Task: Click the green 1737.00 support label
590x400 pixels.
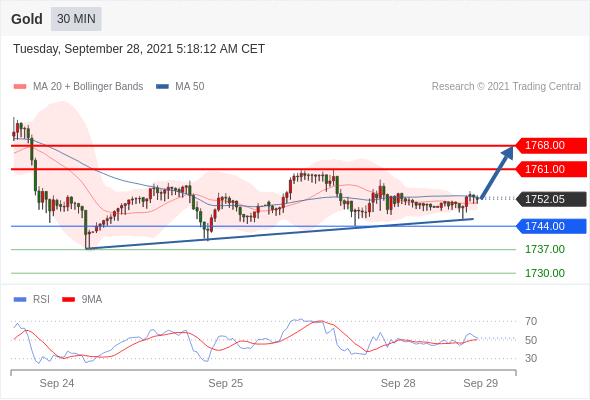Action: 545,249
